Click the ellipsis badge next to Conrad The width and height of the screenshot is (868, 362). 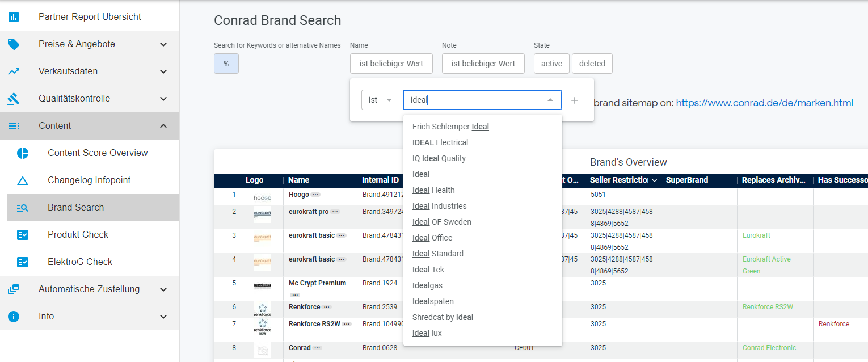(x=317, y=348)
